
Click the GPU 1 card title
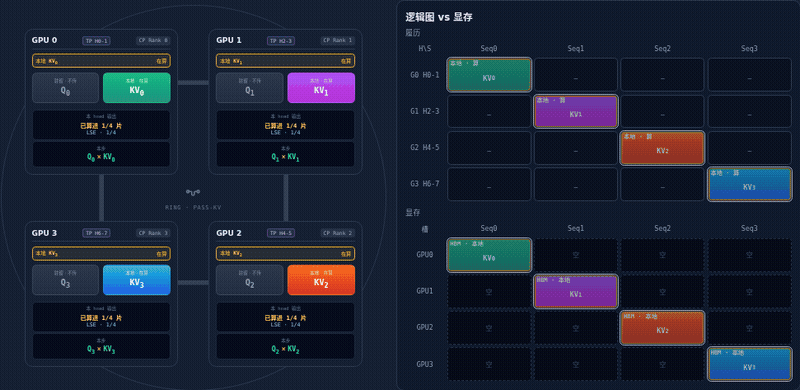coord(229,40)
